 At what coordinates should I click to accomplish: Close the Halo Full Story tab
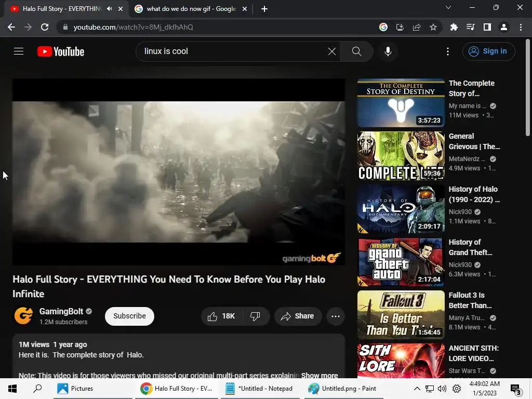[121, 9]
